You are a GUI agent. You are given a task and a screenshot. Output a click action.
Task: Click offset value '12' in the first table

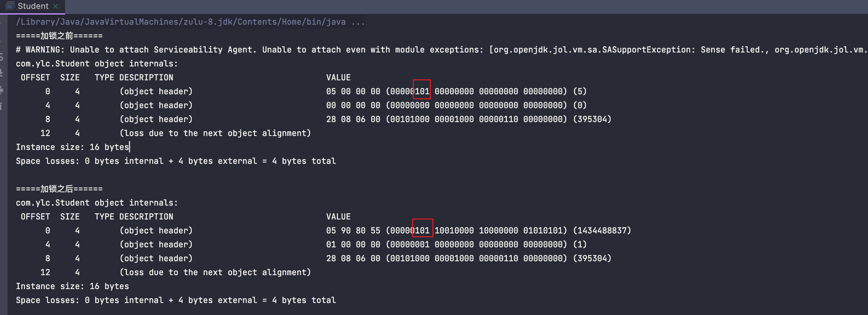[x=45, y=133]
